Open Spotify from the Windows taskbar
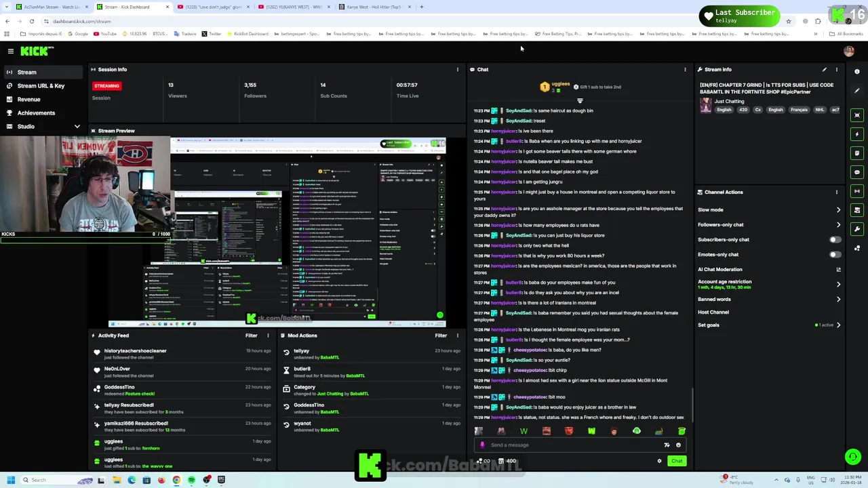The height and width of the screenshot is (488, 868). tap(191, 480)
